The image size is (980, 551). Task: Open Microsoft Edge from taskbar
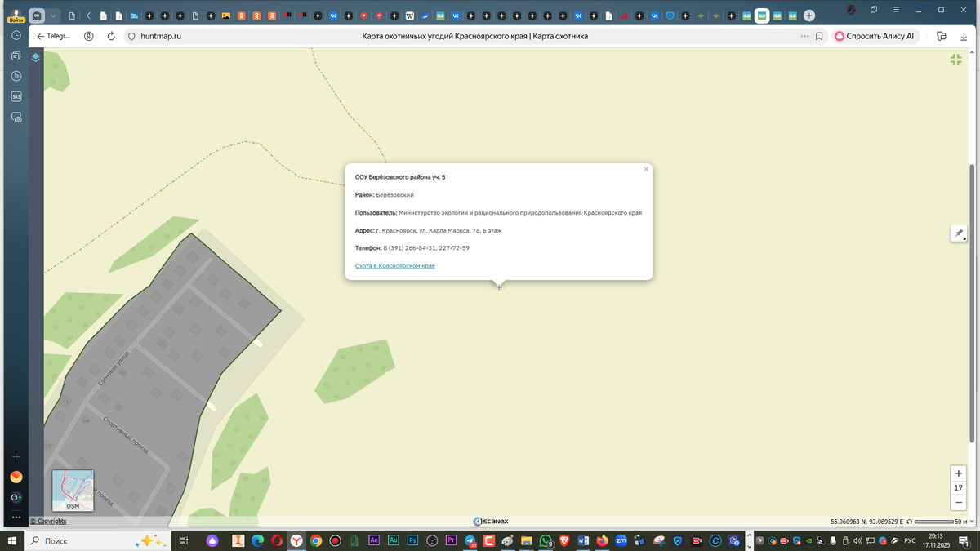coord(257,540)
